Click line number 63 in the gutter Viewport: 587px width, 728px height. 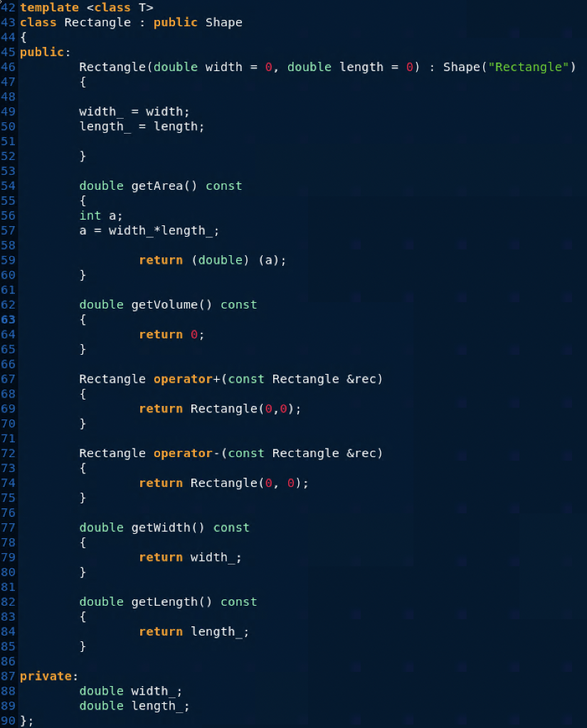(8, 319)
